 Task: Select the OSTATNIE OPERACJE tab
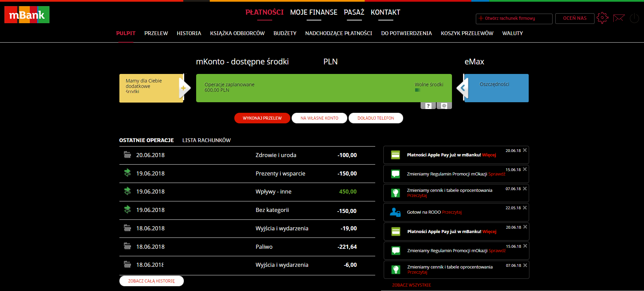[x=146, y=140]
